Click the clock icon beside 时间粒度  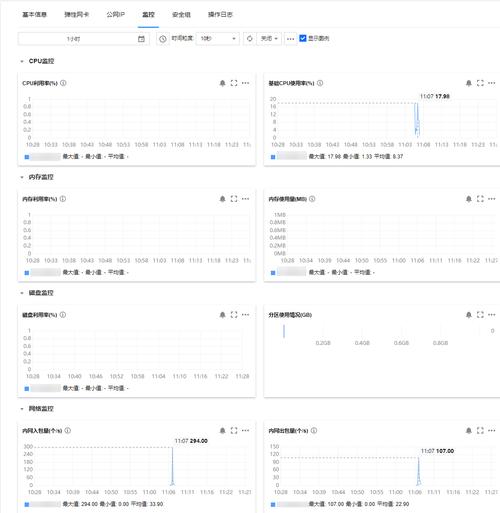click(163, 39)
